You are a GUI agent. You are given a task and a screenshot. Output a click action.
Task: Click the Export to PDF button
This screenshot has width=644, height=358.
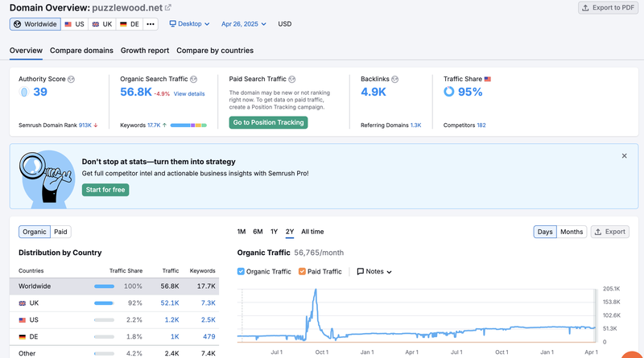click(609, 8)
